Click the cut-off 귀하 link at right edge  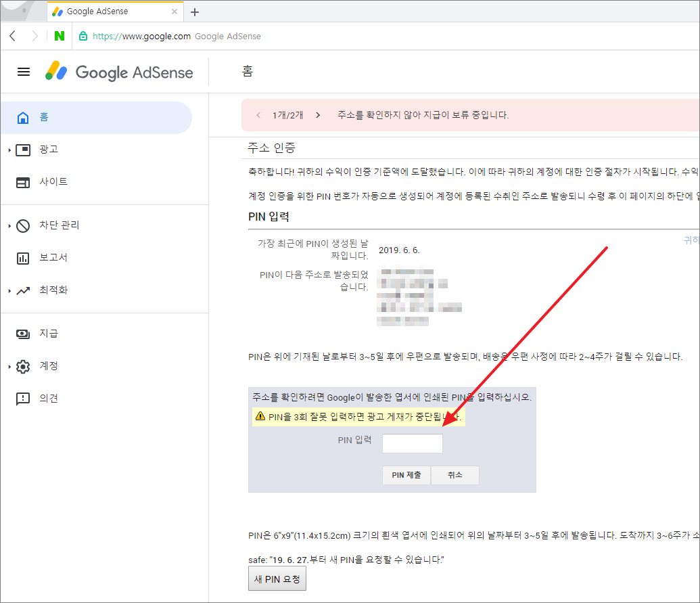tap(691, 240)
